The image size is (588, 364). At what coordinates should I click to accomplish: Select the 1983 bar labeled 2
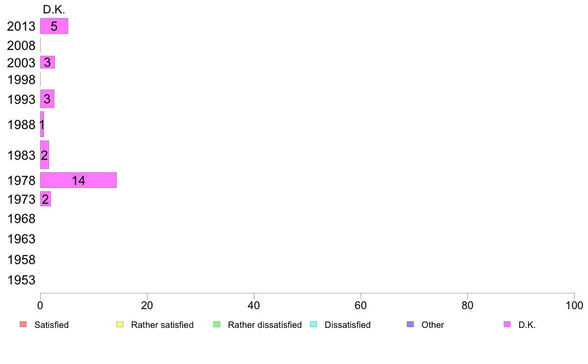44,155
